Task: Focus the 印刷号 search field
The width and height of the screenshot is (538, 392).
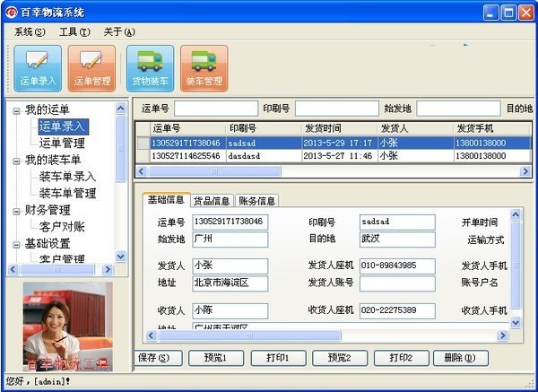Action: (x=337, y=109)
